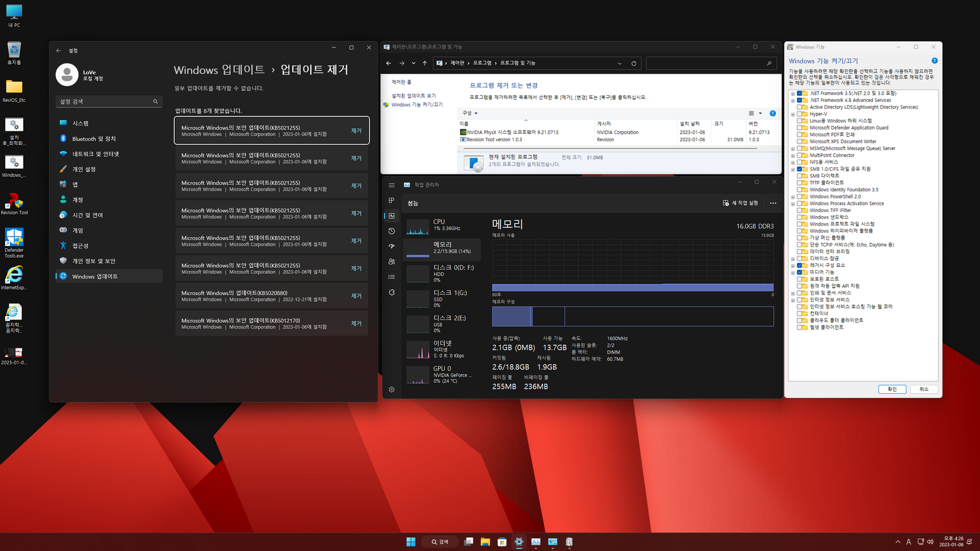Select 디스크 0(D: F:) in Task Manager
Image resolution: width=980 pixels, height=551 pixels.
point(442,273)
